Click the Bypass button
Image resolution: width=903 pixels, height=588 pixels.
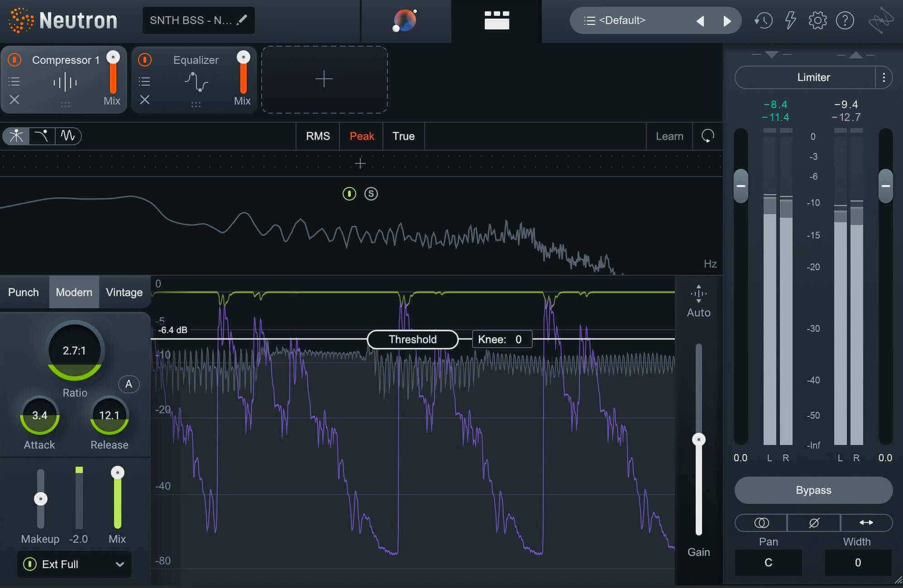(x=813, y=490)
